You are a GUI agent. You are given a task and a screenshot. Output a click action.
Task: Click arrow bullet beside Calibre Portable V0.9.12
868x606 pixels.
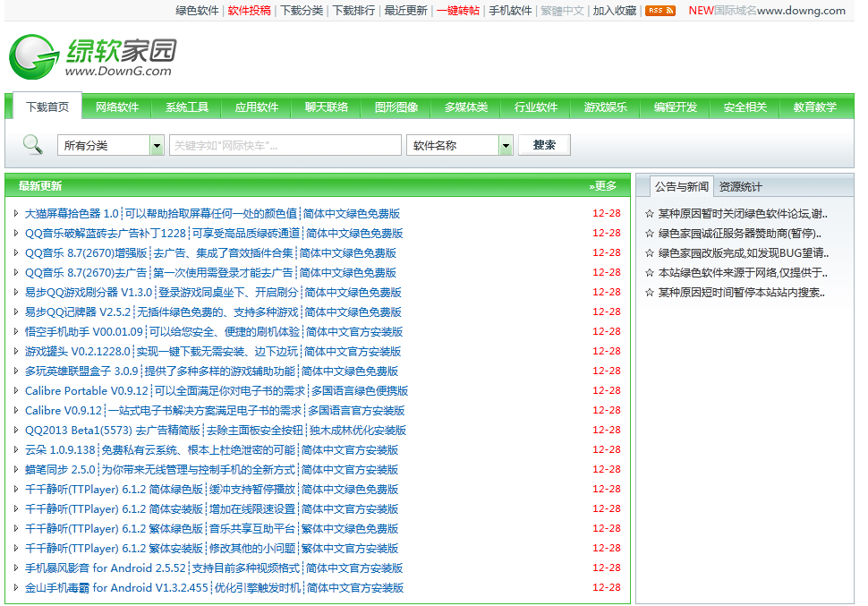(16, 390)
